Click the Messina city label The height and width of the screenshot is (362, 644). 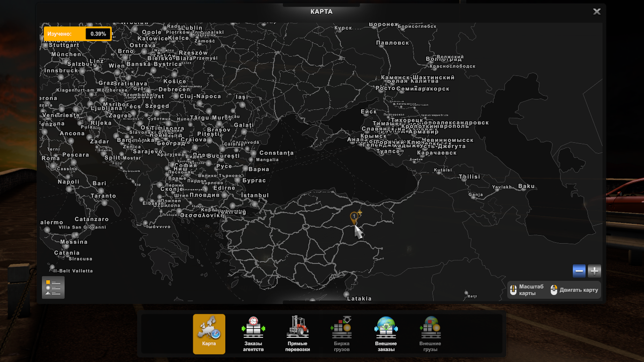pos(74,242)
